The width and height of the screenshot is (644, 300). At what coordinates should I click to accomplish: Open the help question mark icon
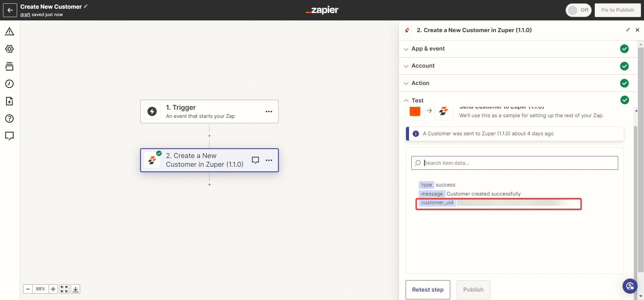(x=9, y=119)
